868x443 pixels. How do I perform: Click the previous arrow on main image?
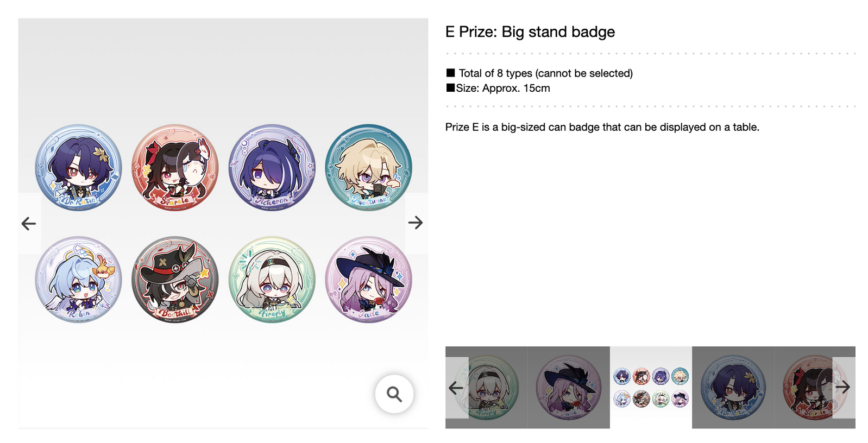[29, 223]
